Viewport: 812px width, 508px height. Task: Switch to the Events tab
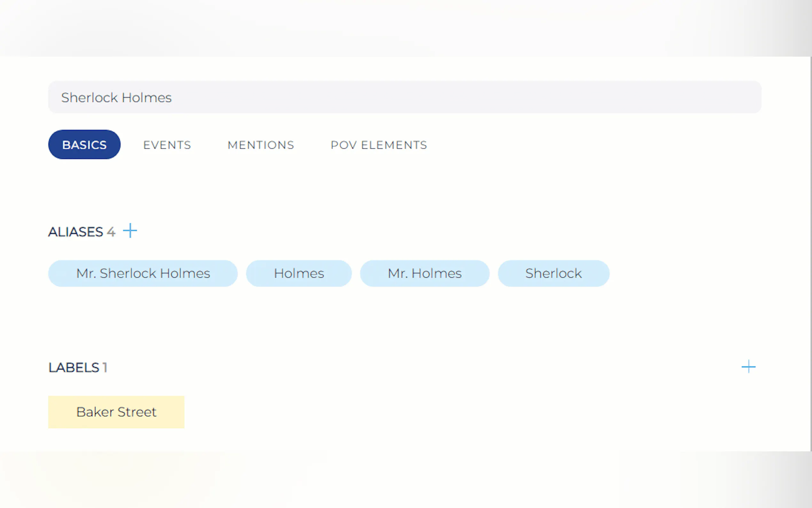pyautogui.click(x=167, y=145)
